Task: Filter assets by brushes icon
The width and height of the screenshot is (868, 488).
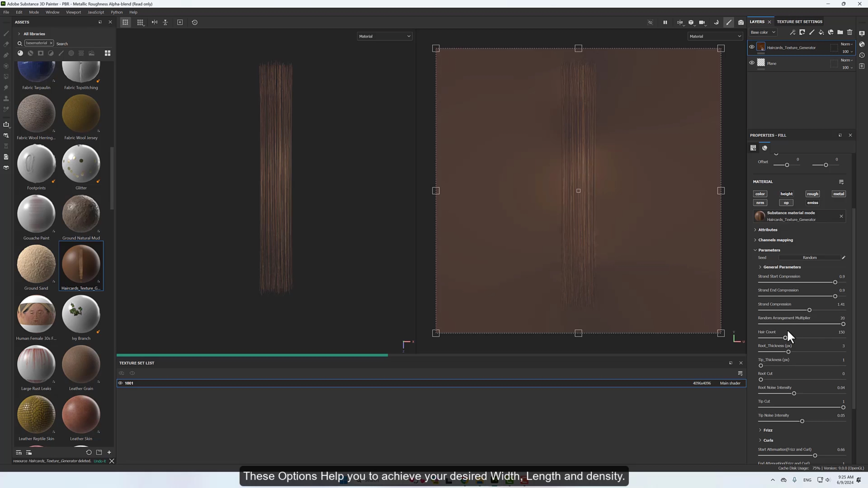Action: (61, 53)
